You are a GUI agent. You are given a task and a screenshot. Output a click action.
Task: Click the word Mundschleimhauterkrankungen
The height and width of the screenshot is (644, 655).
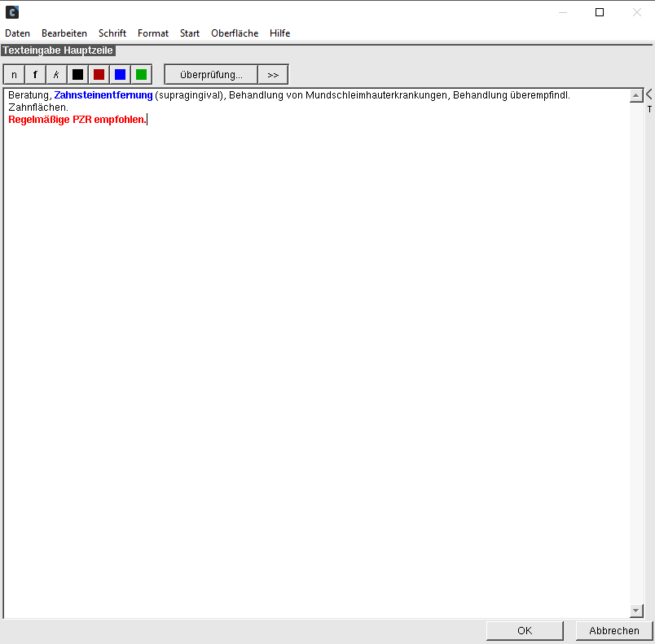(376, 95)
